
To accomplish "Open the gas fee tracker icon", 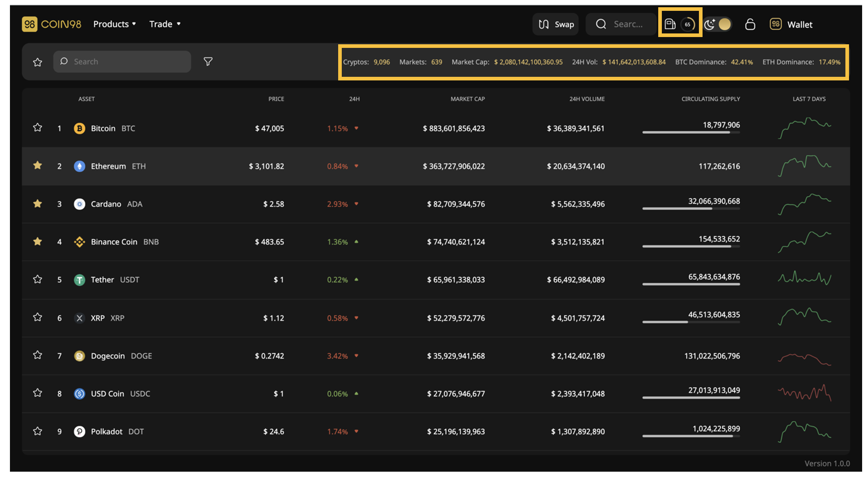I will (x=670, y=24).
